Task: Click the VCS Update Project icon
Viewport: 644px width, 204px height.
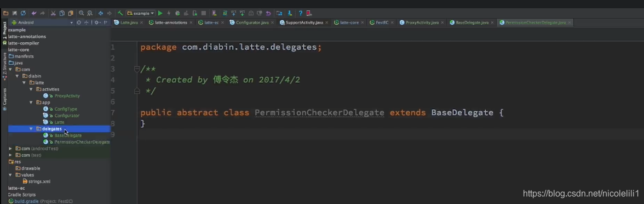Action: (234, 13)
